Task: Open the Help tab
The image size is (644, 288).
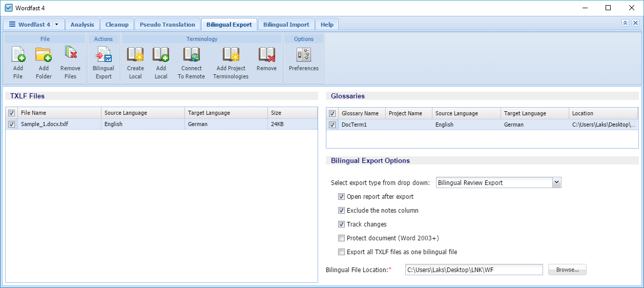Action: coord(327,25)
